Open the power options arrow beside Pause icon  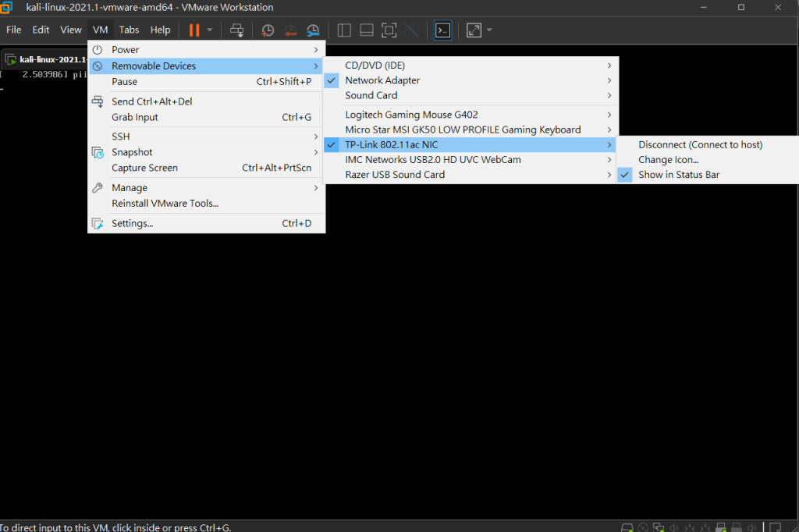(209, 30)
